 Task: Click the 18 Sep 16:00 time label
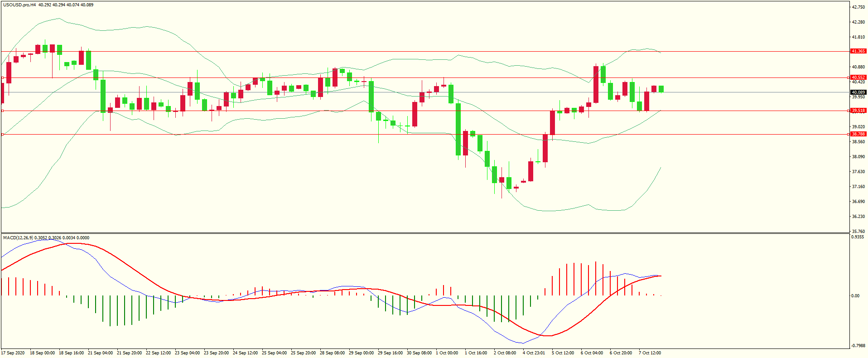tap(71, 353)
